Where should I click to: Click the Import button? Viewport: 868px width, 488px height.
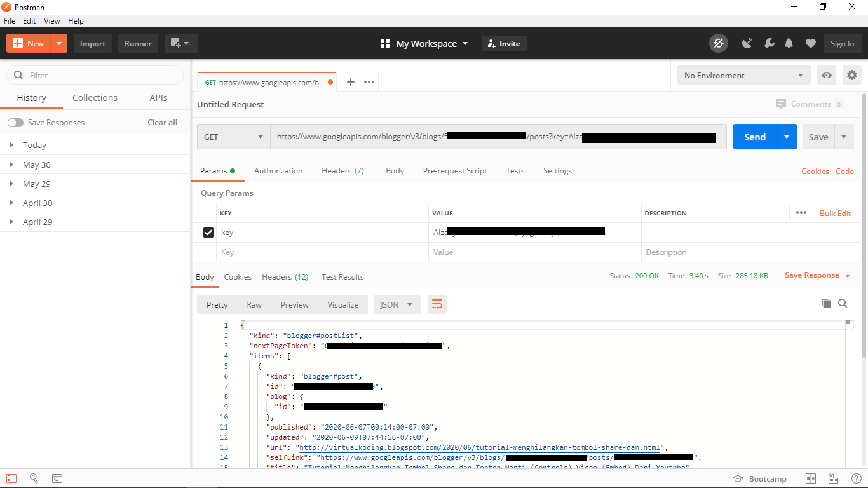tap(93, 43)
